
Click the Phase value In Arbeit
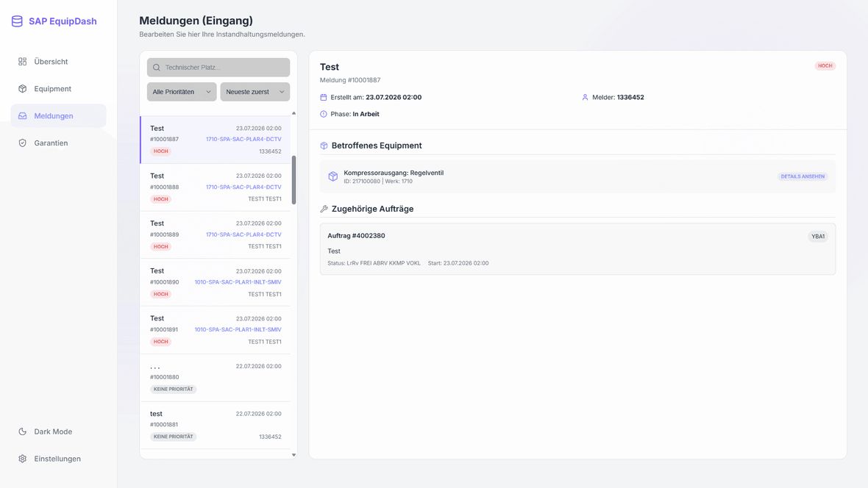click(x=366, y=114)
